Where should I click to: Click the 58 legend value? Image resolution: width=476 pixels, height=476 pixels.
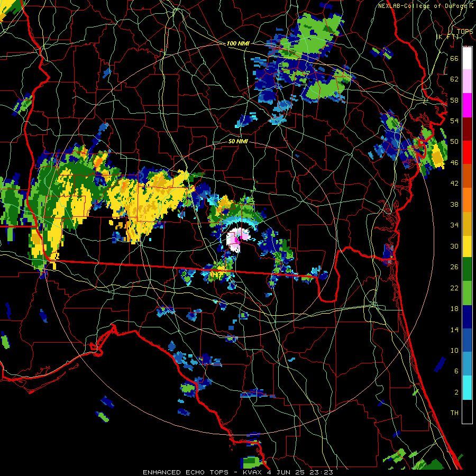pyautogui.click(x=454, y=100)
